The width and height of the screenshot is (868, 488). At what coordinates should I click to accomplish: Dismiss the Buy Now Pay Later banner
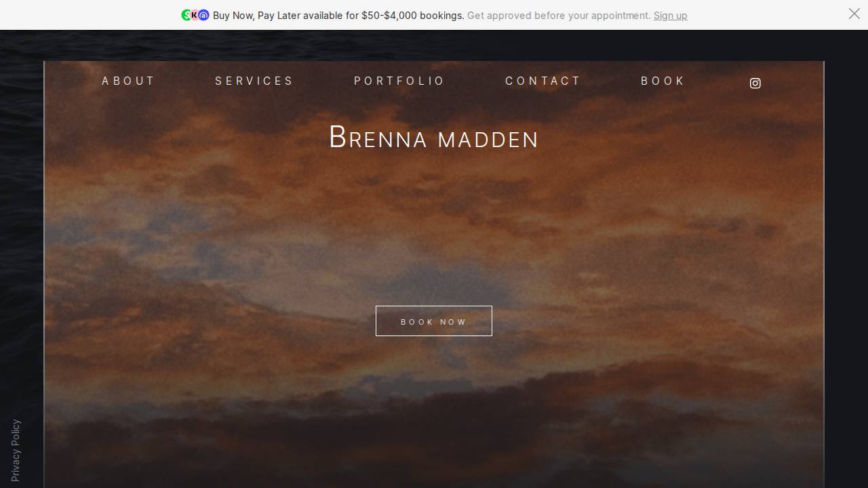[x=854, y=14]
